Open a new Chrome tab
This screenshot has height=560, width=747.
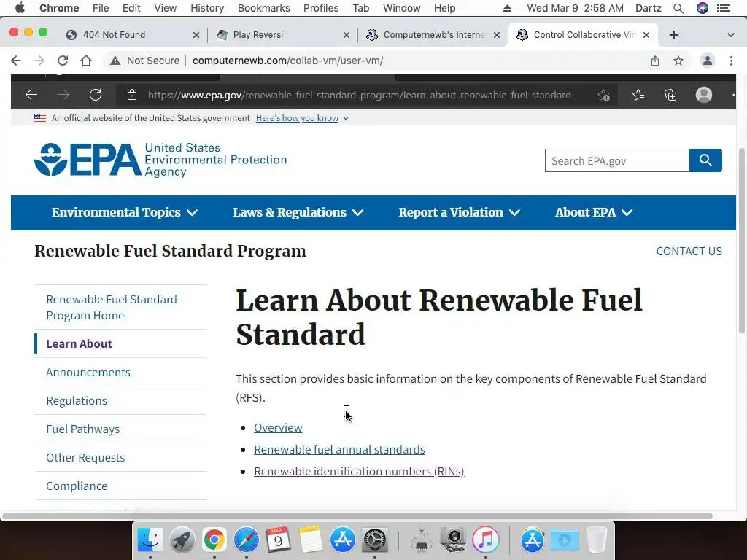coord(673,35)
